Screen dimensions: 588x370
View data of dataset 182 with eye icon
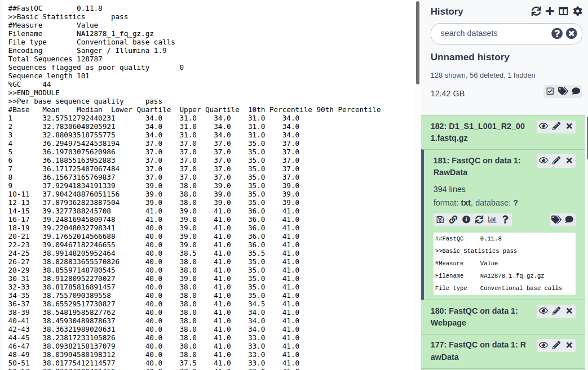(x=543, y=126)
